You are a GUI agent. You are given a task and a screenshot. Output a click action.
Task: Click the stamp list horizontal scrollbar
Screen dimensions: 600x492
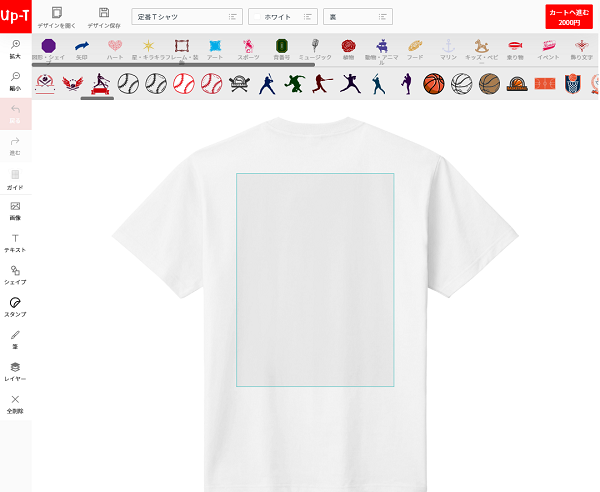pos(97,98)
